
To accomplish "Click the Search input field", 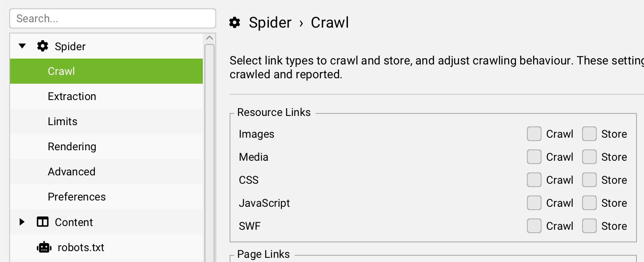I will tap(112, 19).
